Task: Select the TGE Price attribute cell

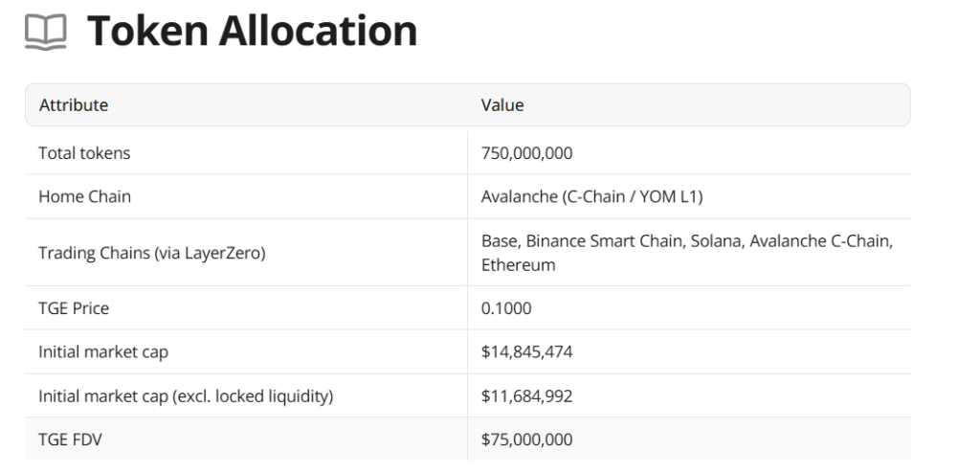Action: pos(74,308)
